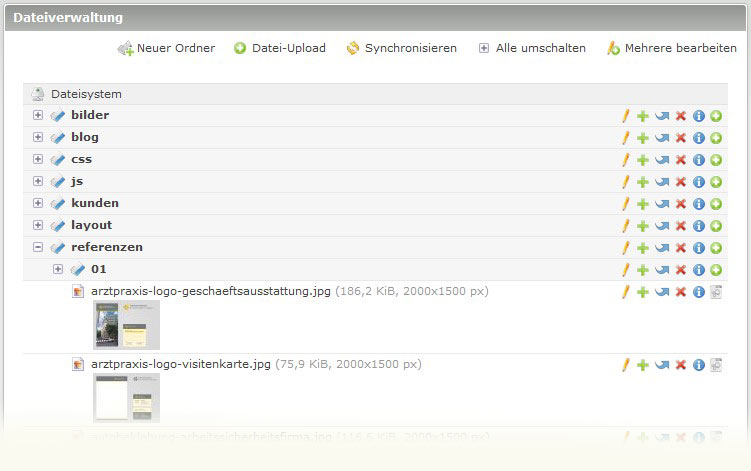Move the js folder with the arrow icon
The image size is (751, 471).
pos(662,182)
